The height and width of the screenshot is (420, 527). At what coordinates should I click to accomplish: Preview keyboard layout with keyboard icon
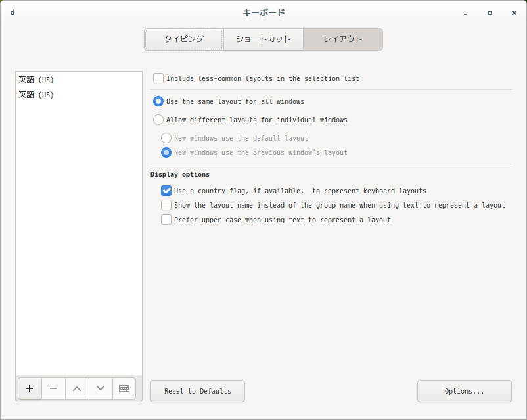[124, 388]
